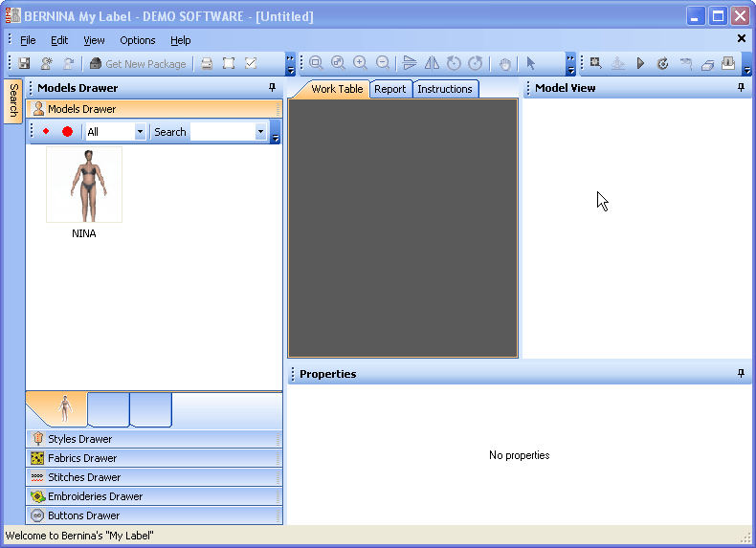Open the Buttons Drawer
This screenshot has width=756, height=548.
154,515
